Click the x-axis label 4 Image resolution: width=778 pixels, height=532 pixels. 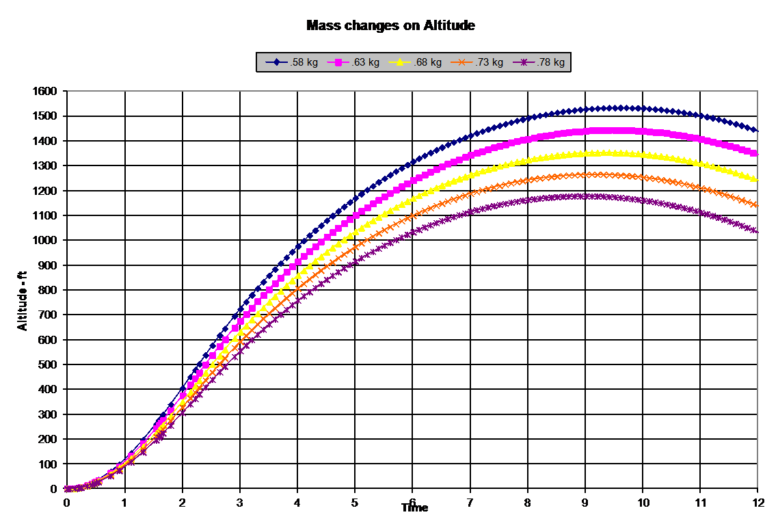[x=297, y=503]
